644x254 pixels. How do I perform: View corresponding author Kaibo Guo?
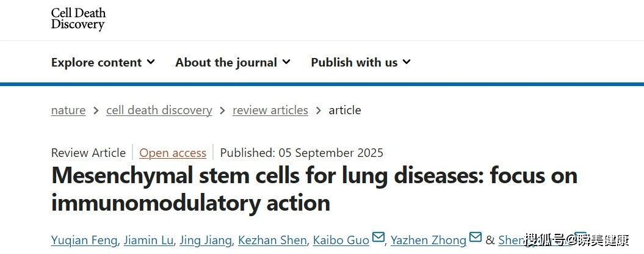(341, 240)
